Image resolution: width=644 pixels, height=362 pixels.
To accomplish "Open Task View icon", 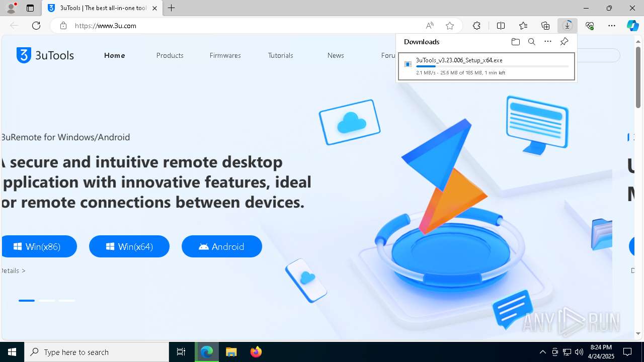I will click(x=181, y=352).
